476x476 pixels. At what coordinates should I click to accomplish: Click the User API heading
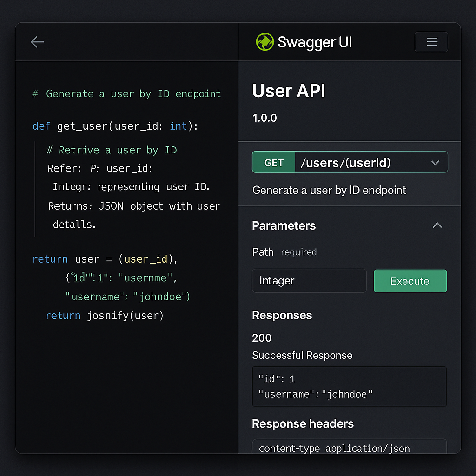288,91
